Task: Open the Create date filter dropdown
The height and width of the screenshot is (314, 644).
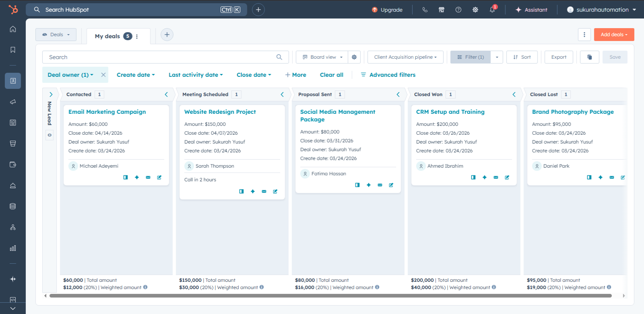Action: [136, 75]
